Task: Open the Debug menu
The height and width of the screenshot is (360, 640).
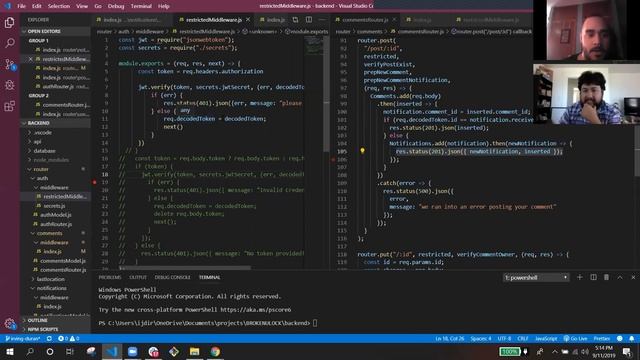Action: [x=116, y=6]
